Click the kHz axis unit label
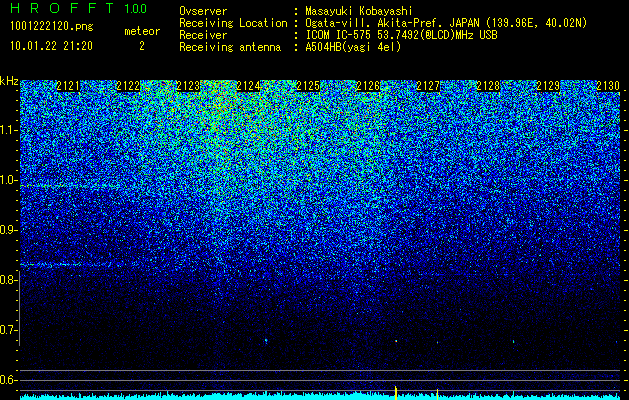The width and height of the screenshot is (629, 400). (9, 81)
